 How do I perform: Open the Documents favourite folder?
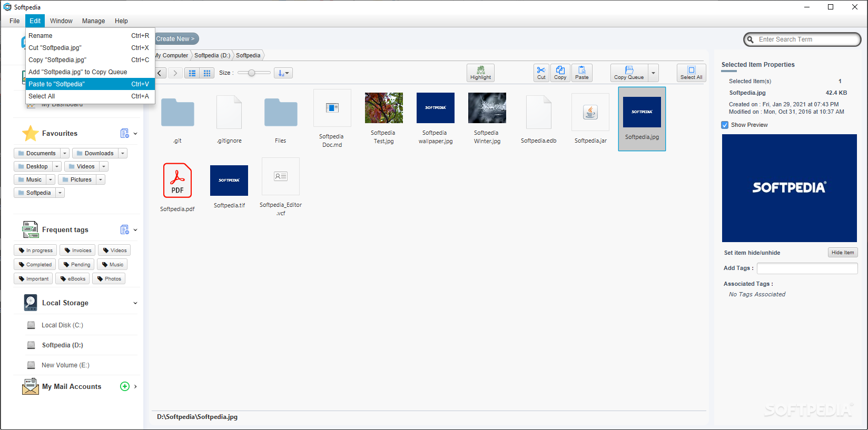[37, 153]
